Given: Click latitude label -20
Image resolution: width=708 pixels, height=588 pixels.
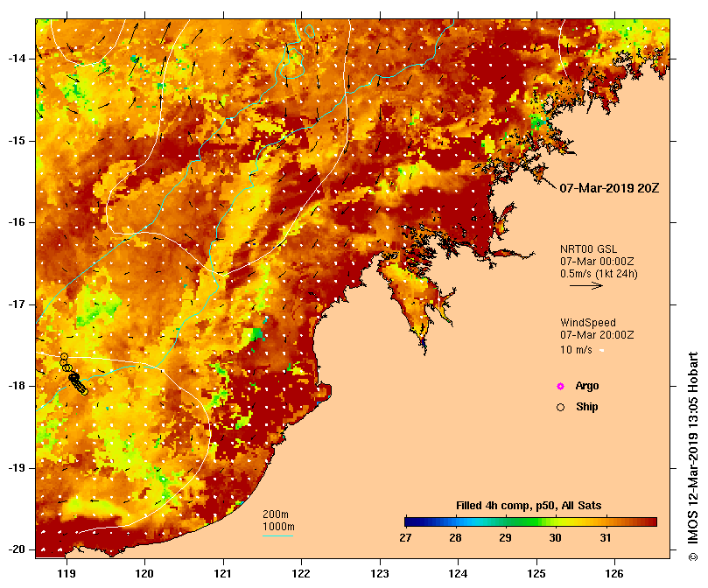Looking at the screenshot, I should pyautogui.click(x=17, y=549).
